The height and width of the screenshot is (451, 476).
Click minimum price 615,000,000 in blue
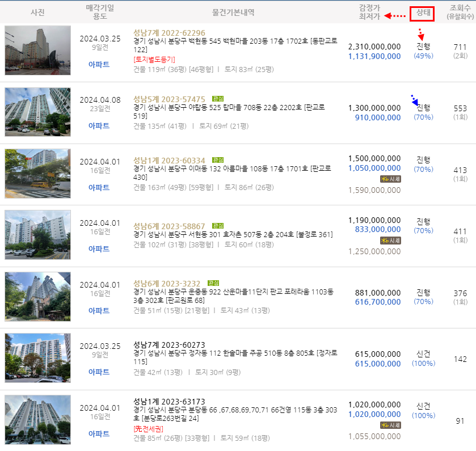378,364
